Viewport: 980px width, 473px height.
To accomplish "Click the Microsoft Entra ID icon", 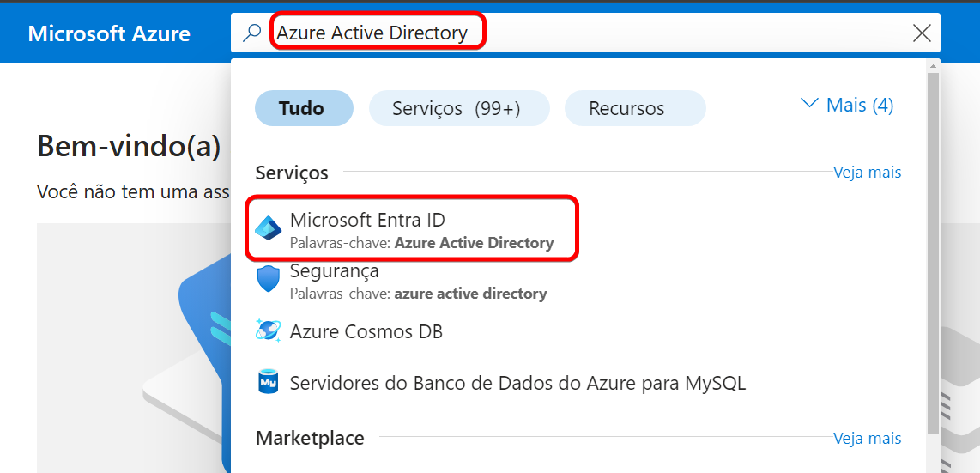I will click(269, 227).
